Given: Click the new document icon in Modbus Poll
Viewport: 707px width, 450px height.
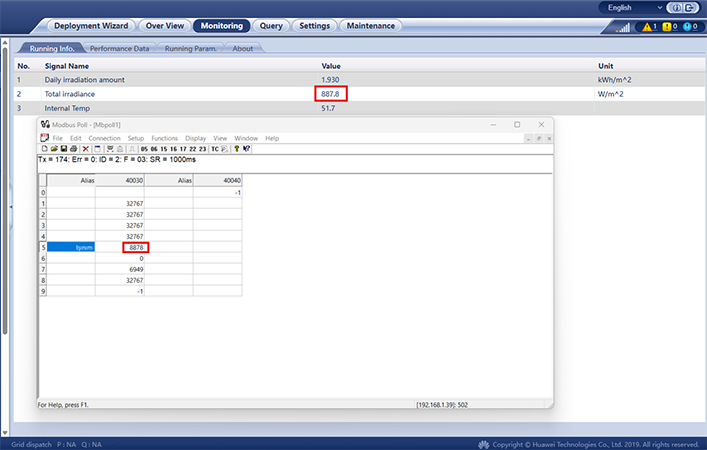Looking at the screenshot, I should pos(44,148).
